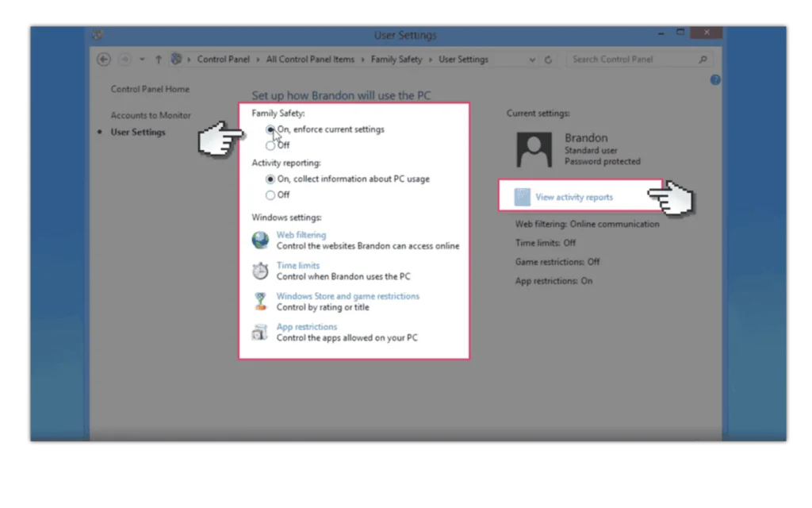Click 'Standard user' text under Brandon

point(591,150)
